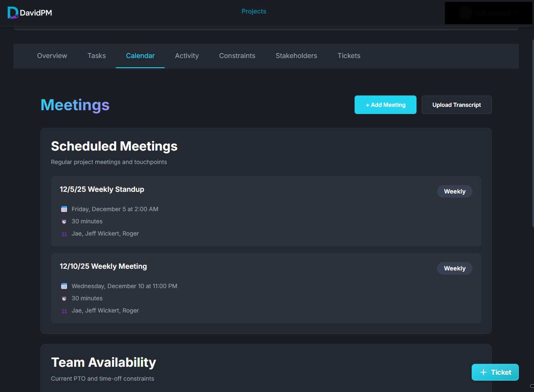The width and height of the screenshot is (534, 392).
Task: Click the Upload Transcript button
Action: pyautogui.click(x=457, y=105)
